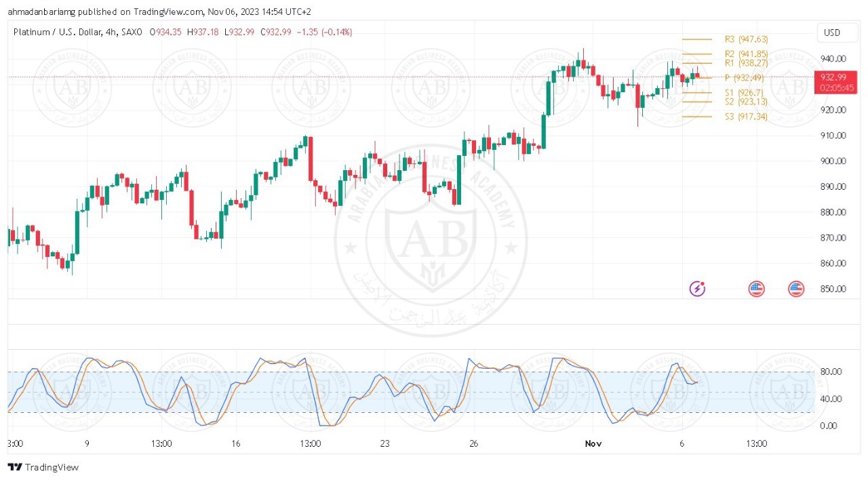The image size is (868, 480).
Task: Click the 40.00 stochastic scale label
Action: tap(833, 399)
